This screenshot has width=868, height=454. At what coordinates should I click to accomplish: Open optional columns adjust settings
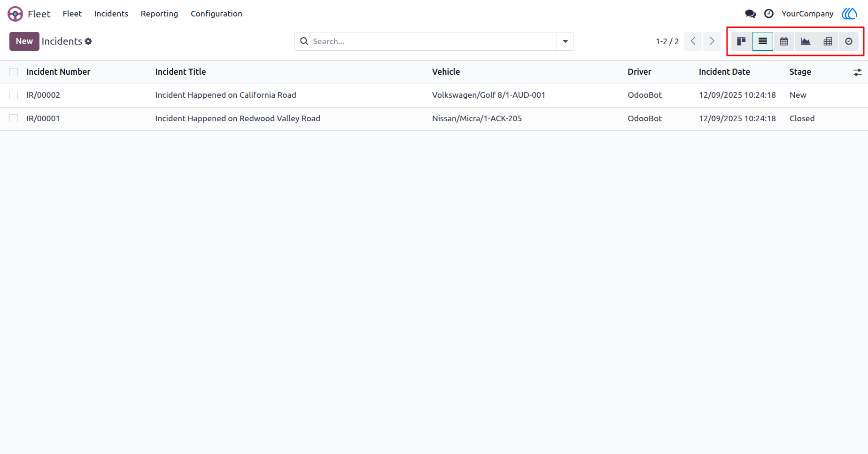858,72
